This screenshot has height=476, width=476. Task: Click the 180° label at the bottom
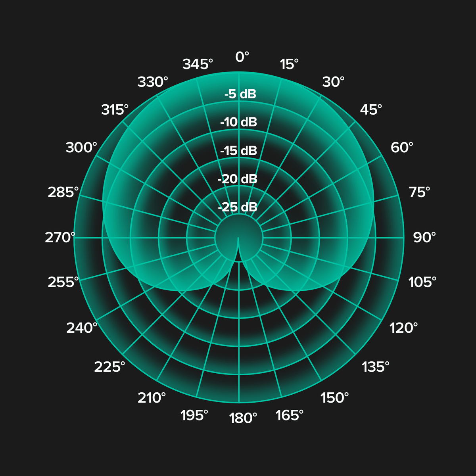(x=242, y=417)
